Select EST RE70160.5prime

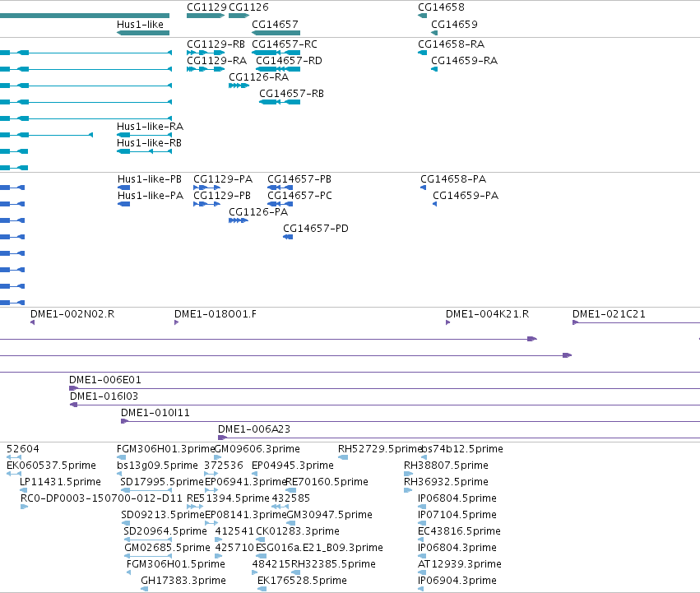point(327,482)
